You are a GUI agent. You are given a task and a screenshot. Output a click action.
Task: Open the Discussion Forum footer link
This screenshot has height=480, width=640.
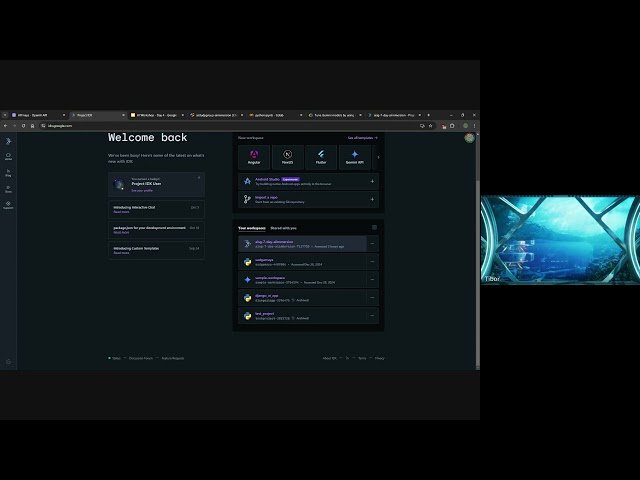[141, 358]
